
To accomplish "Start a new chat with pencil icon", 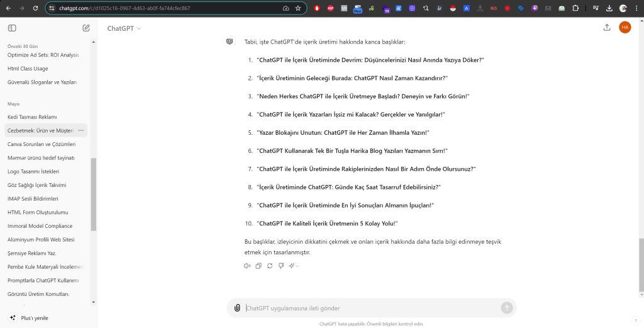I will 86,28.
